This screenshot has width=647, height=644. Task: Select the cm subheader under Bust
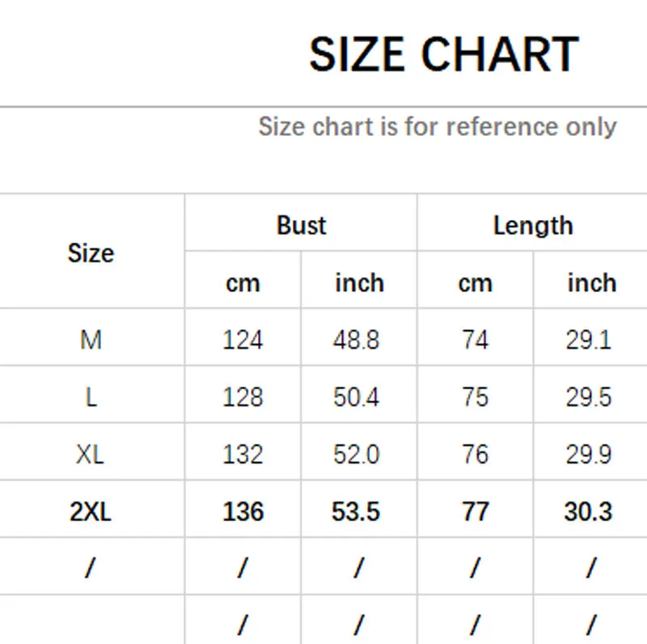click(243, 284)
